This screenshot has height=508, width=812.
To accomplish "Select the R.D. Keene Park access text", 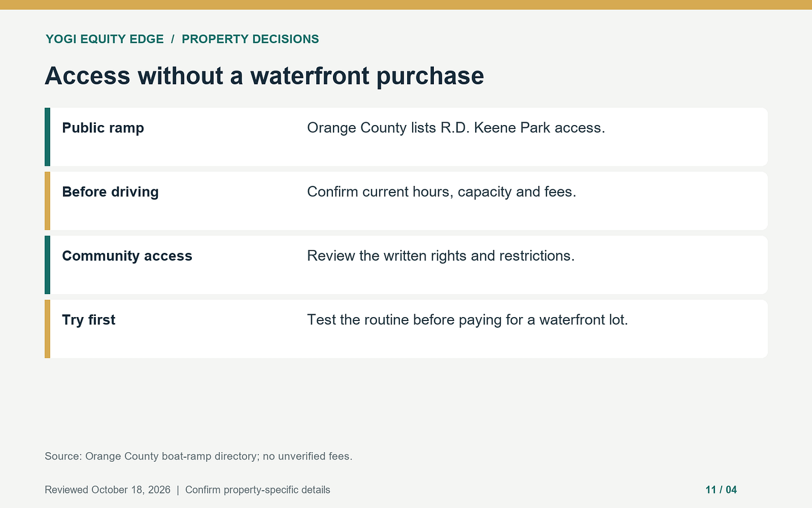I will tap(456, 128).
